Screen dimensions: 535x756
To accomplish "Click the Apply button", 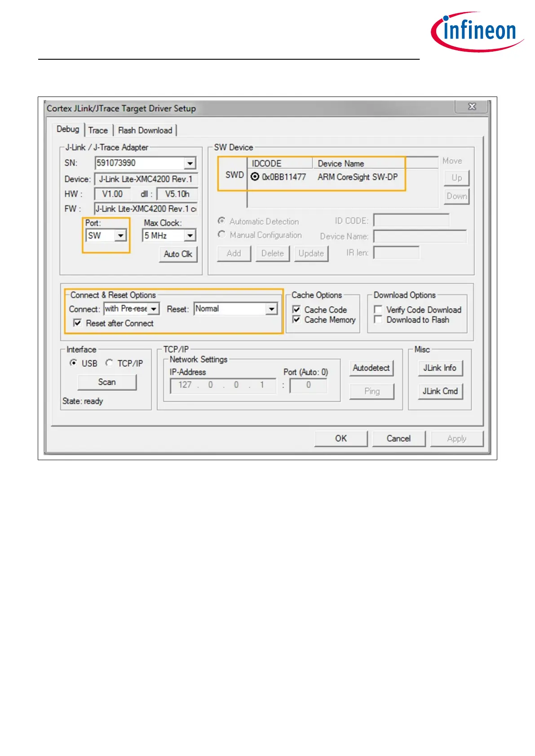I will point(457,439).
